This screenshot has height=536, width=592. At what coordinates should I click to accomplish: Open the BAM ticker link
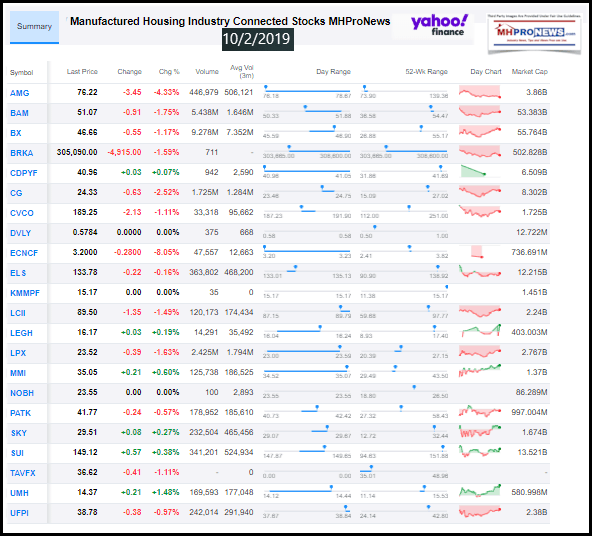19,113
